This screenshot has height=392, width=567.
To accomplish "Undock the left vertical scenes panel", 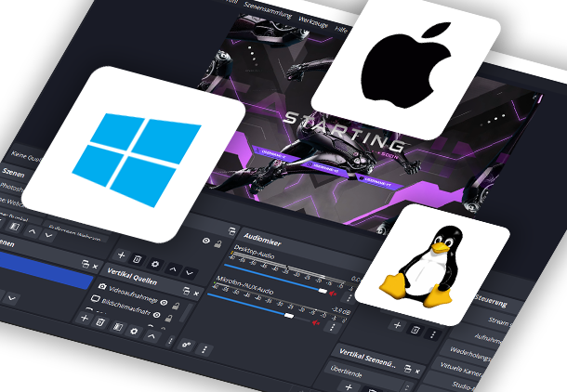I will pos(85,264).
